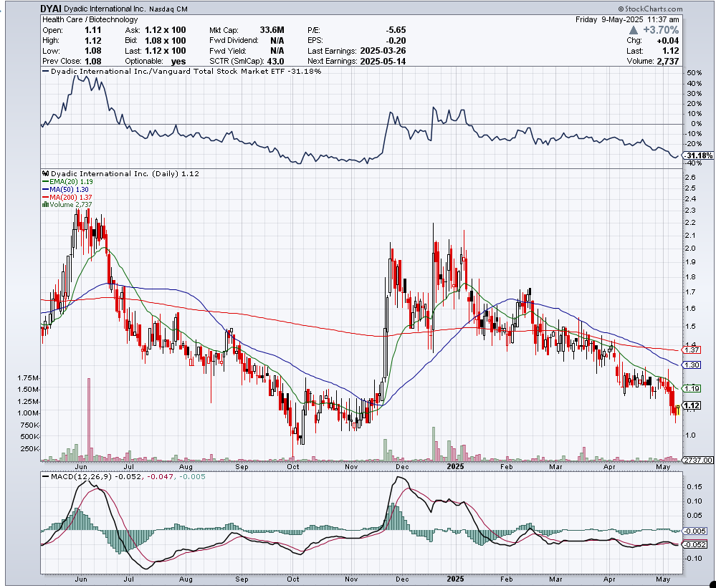Click the Last Earnings: 2025-03-26 date
Screen dimensions: 716x588
coord(357,51)
